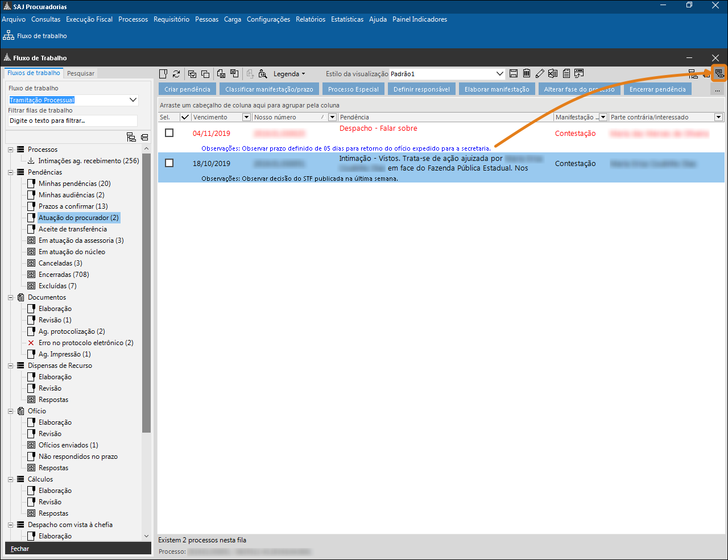The height and width of the screenshot is (560, 728).
Task: Click the clipboard icon of the Documentos group
Action: (21, 297)
